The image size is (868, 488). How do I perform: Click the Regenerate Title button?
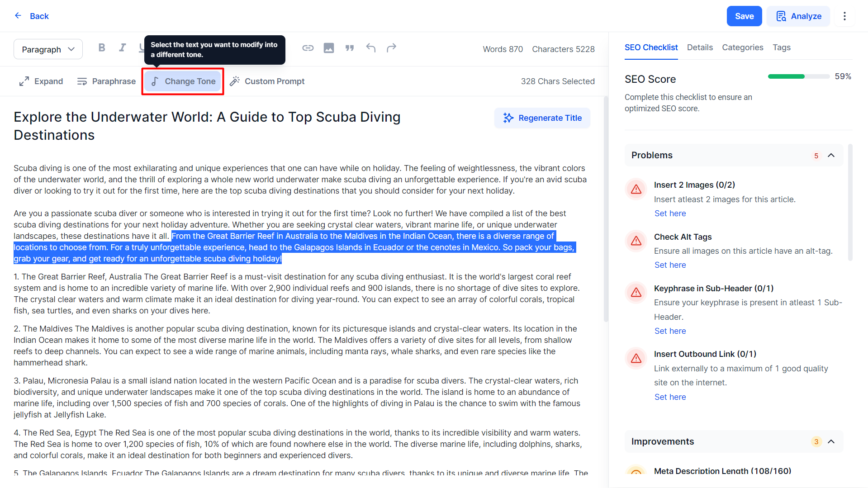(x=542, y=118)
